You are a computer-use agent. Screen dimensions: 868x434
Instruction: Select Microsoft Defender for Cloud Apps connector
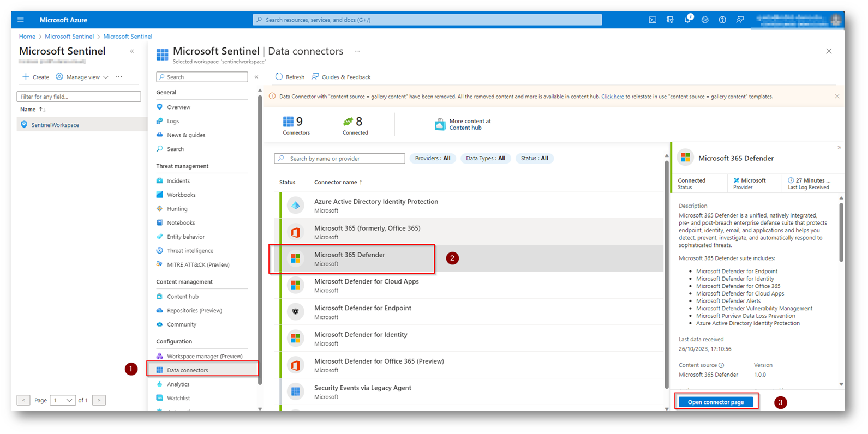[x=471, y=286]
